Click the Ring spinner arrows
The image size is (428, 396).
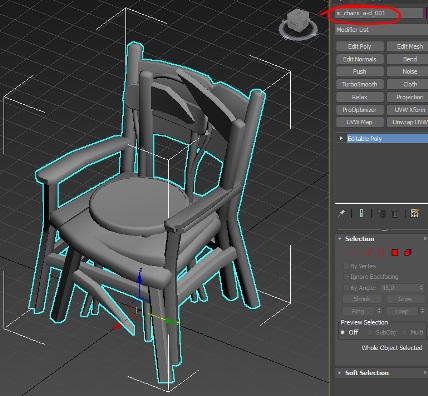click(x=379, y=311)
